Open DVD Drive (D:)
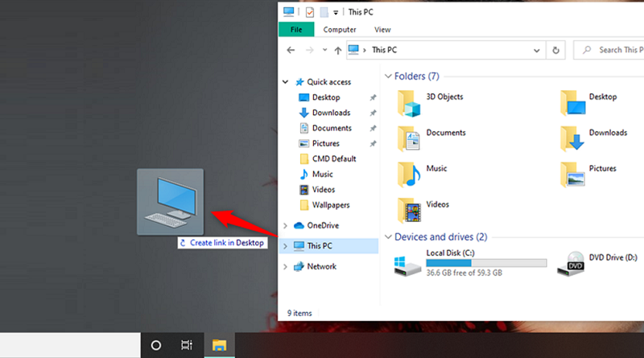The image size is (644, 358). tap(575, 262)
